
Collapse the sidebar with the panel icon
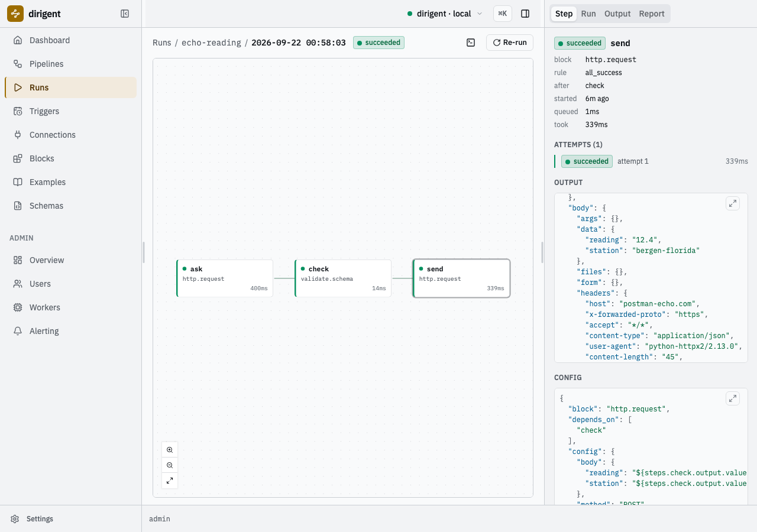pyautogui.click(x=125, y=14)
